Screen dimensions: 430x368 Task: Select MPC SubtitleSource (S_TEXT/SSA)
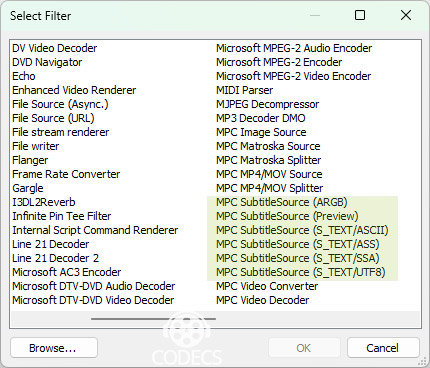point(298,258)
